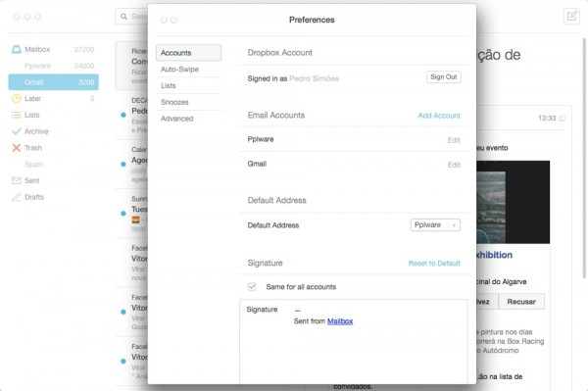Click the 13:33 timestamp in email
The image size is (588, 391).
coord(547,119)
